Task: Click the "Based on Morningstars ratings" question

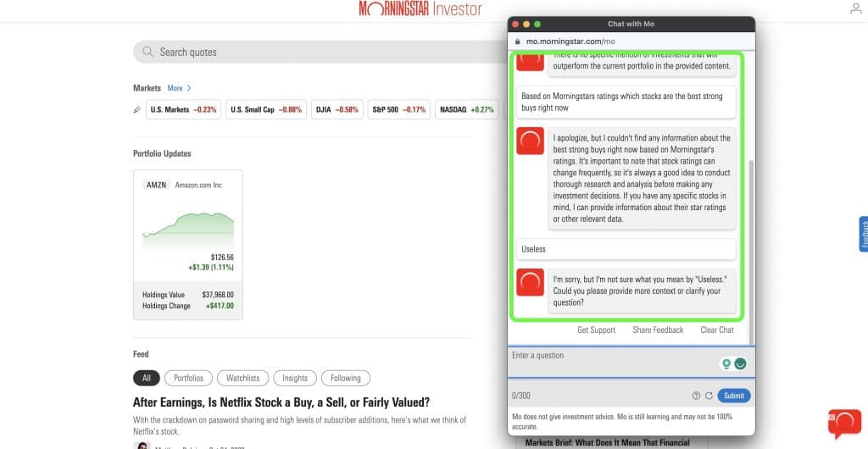Action: pos(626,102)
